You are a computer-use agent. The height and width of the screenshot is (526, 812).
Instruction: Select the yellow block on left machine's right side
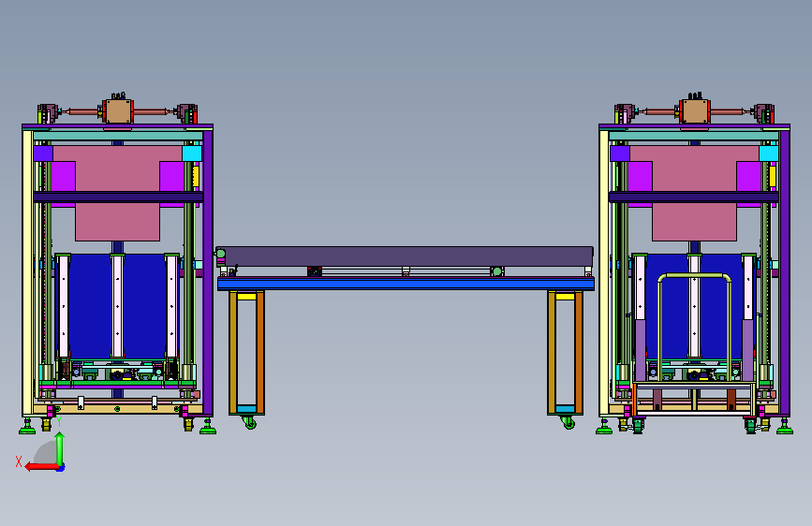tap(196, 176)
